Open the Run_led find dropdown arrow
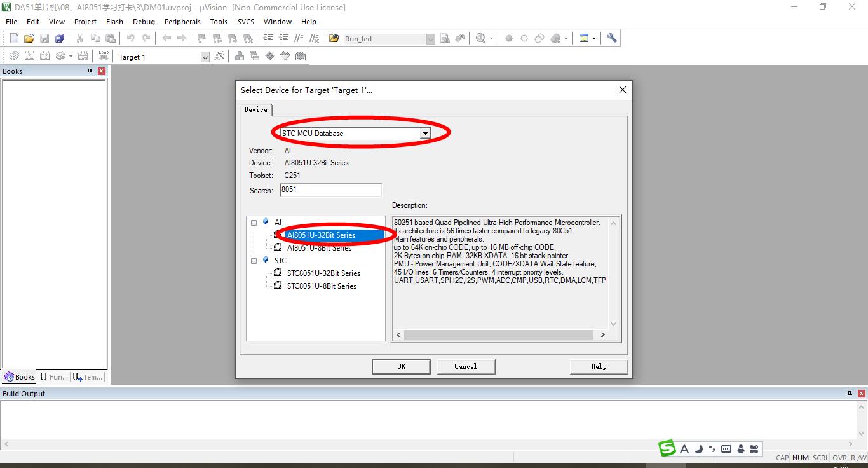868x468 pixels. [x=430, y=39]
